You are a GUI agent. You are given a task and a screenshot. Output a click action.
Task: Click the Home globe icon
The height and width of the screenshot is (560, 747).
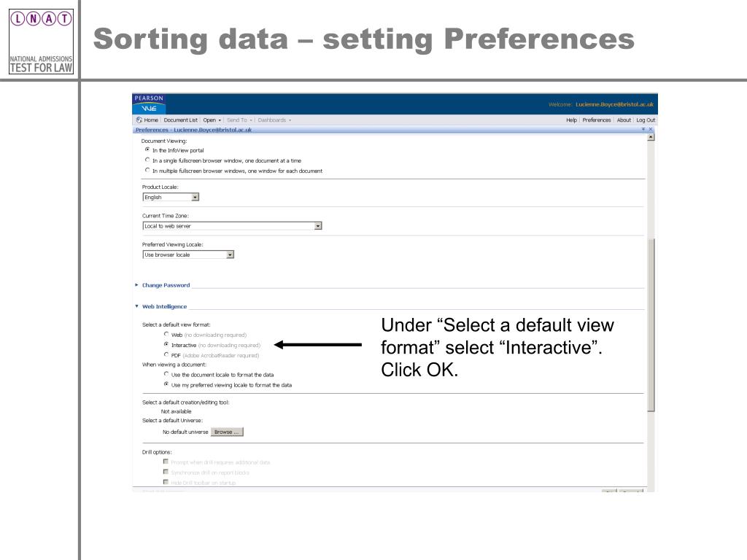[139, 120]
